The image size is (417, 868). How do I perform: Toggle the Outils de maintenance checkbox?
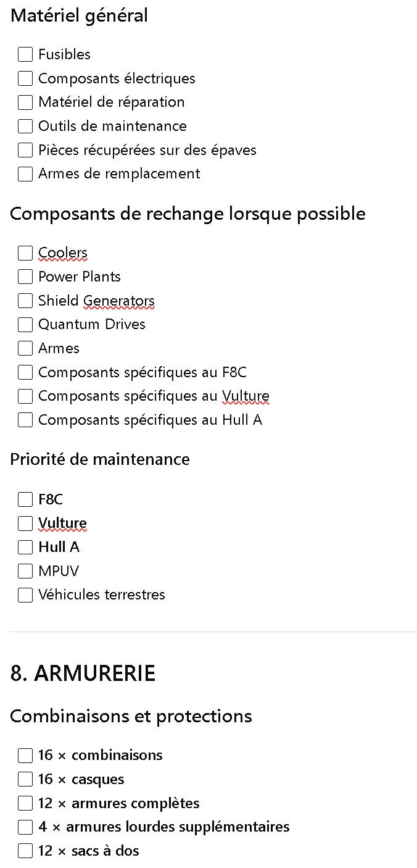(x=25, y=126)
